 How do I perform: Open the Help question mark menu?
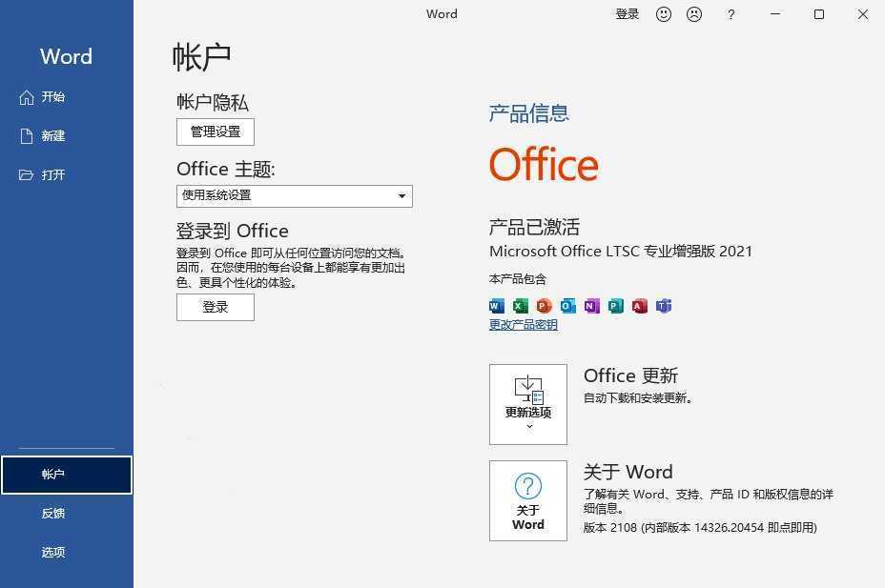point(731,14)
